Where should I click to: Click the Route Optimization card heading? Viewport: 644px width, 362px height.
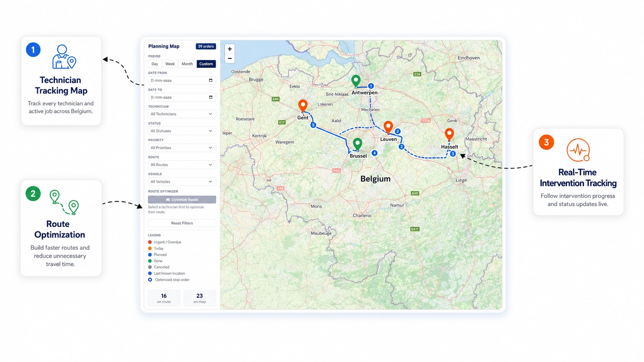click(x=60, y=229)
